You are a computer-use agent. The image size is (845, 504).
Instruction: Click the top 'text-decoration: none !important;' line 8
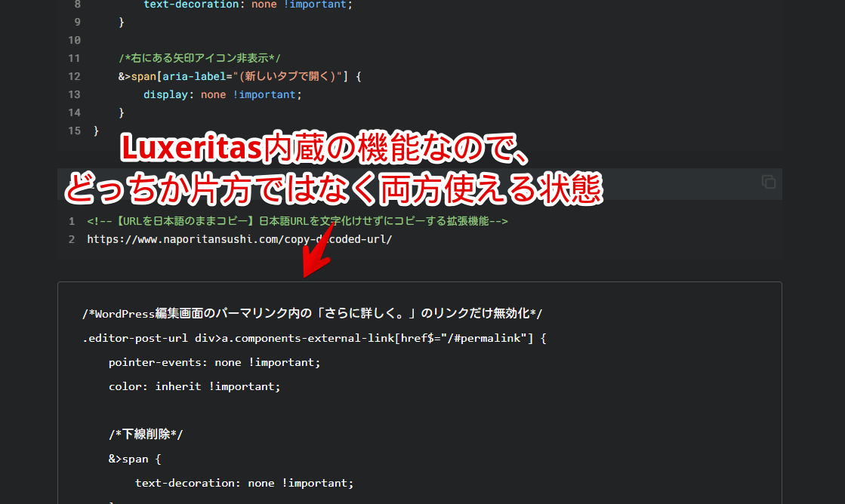(248, 5)
